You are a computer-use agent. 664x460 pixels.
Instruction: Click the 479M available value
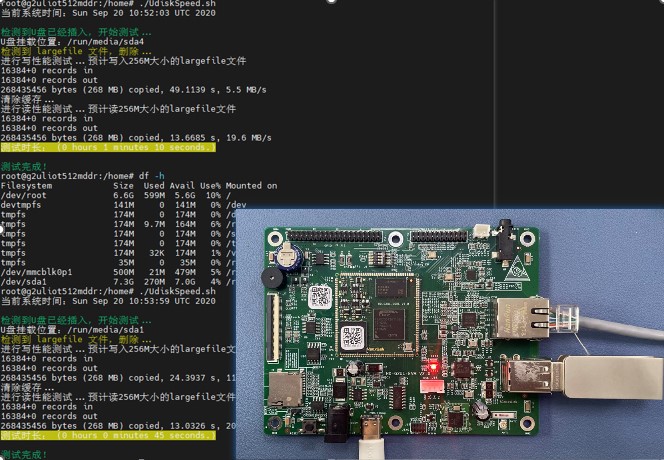click(x=185, y=272)
